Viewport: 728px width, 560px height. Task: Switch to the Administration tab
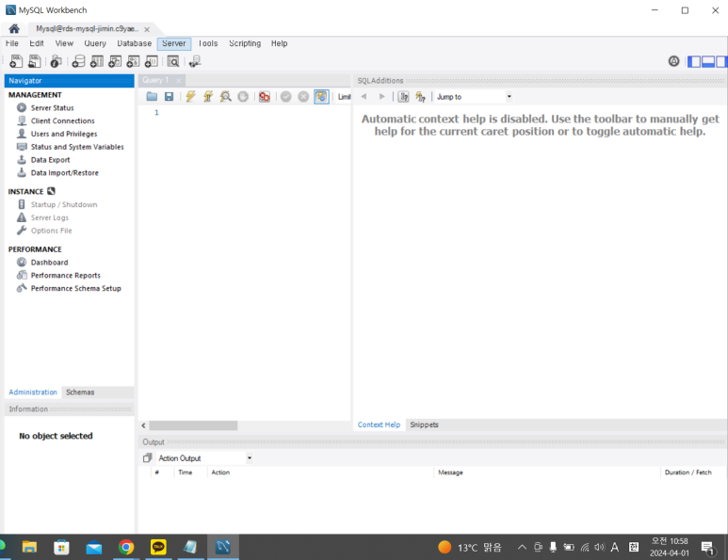click(33, 392)
